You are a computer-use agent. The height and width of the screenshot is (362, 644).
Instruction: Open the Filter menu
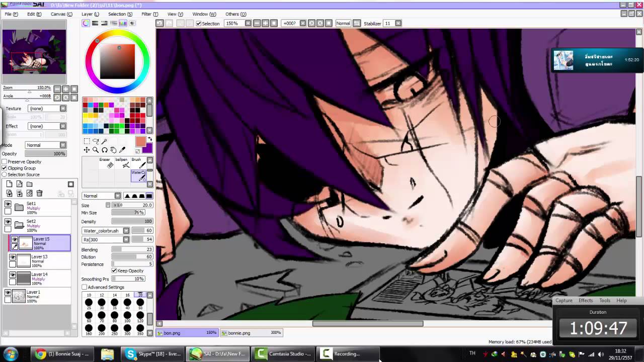coord(149,14)
